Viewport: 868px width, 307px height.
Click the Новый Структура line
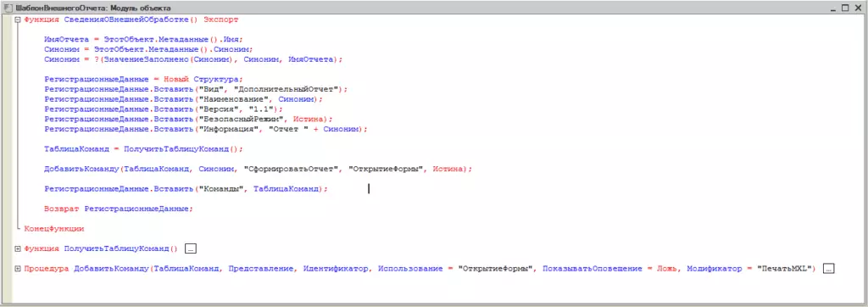(x=144, y=79)
